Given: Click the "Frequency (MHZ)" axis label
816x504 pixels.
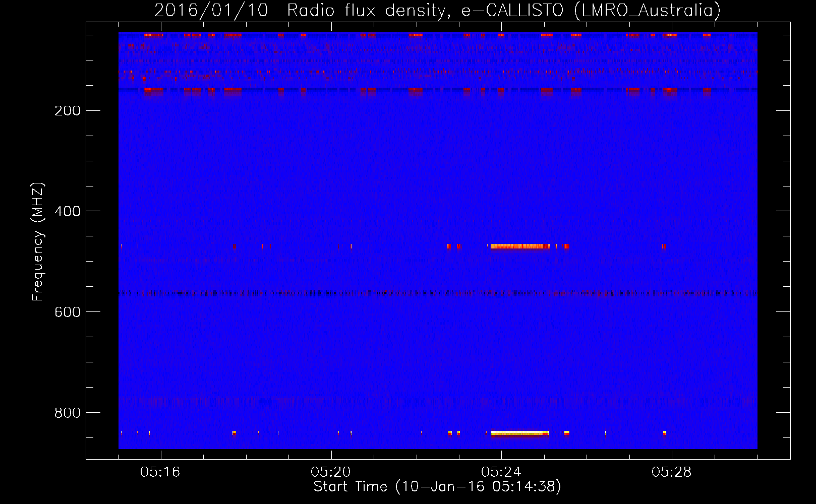Looking at the screenshot, I should [x=37, y=242].
